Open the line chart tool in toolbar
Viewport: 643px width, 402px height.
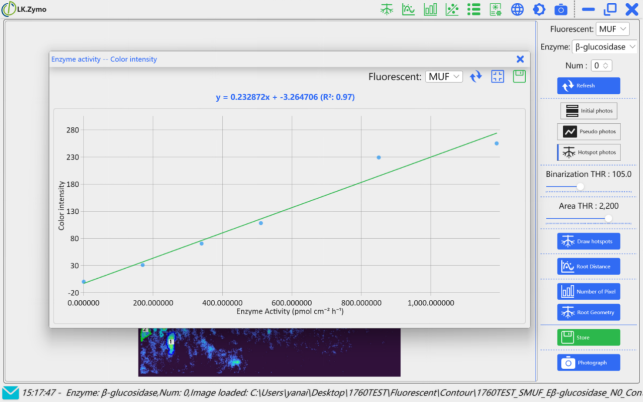(408, 9)
